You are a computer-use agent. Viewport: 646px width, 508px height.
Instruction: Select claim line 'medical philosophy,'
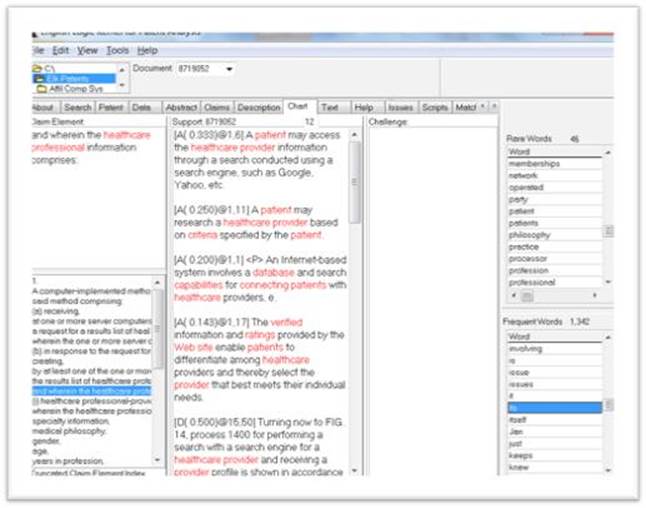coord(91,431)
